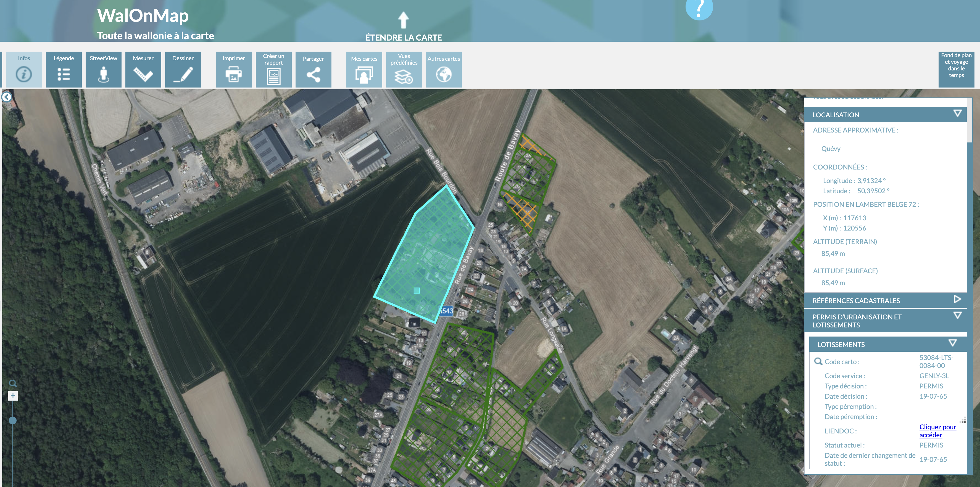The image size is (980, 487).
Task: Collapse the LOCALISATION section
Action: (x=957, y=113)
